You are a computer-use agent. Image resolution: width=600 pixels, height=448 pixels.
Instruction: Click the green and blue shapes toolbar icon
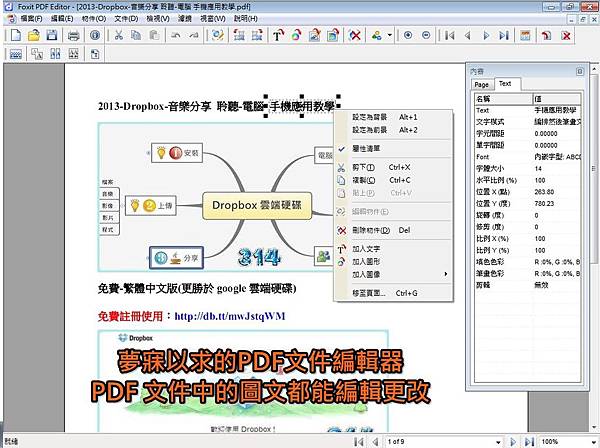pyautogui.click(x=377, y=36)
